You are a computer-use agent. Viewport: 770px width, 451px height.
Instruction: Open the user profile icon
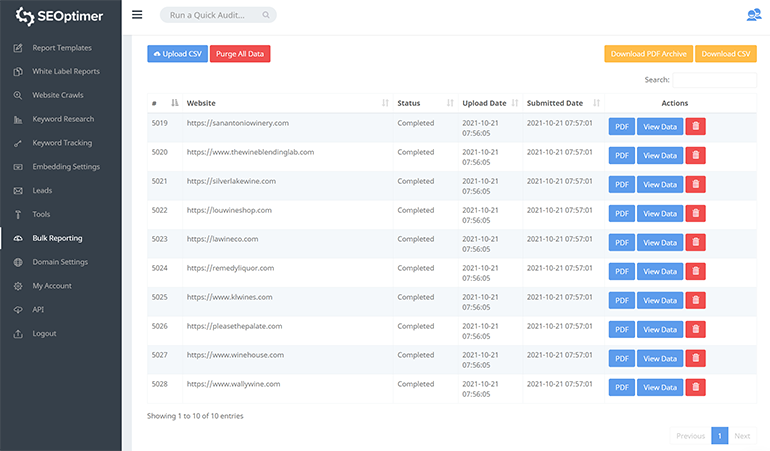click(753, 15)
